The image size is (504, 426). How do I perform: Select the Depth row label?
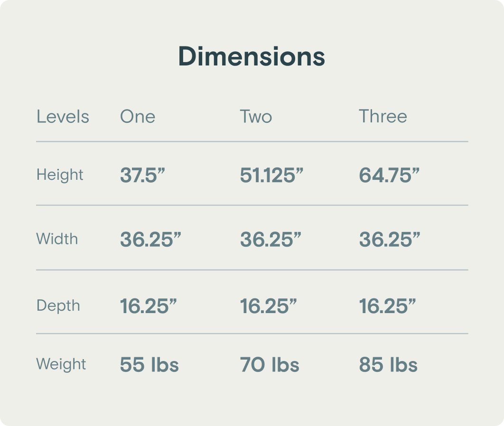click(x=58, y=306)
